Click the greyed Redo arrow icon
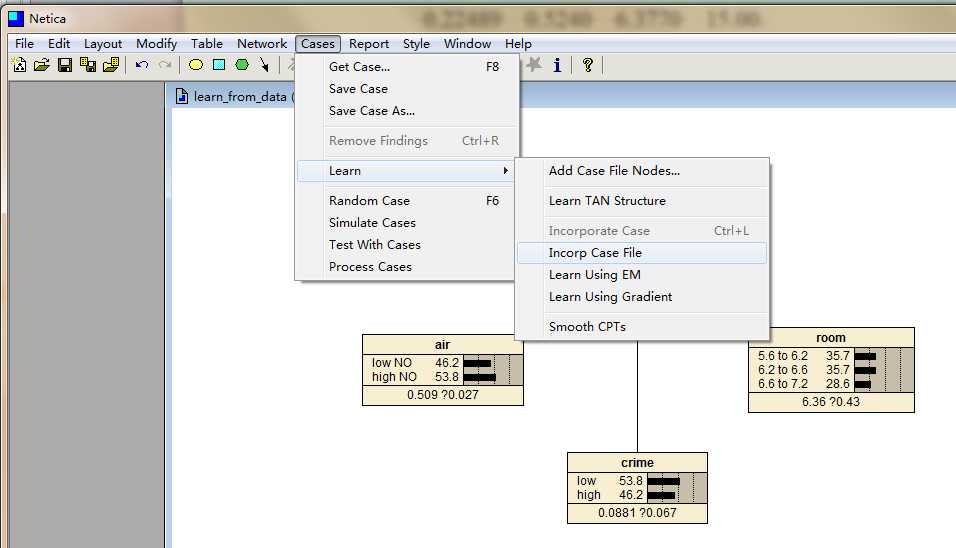This screenshot has height=548, width=956. pyautogui.click(x=165, y=65)
